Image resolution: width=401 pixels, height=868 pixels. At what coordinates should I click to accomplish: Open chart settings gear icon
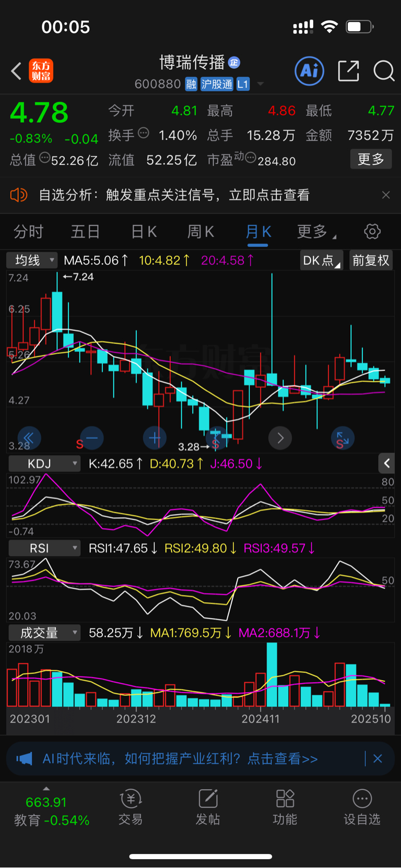click(372, 231)
